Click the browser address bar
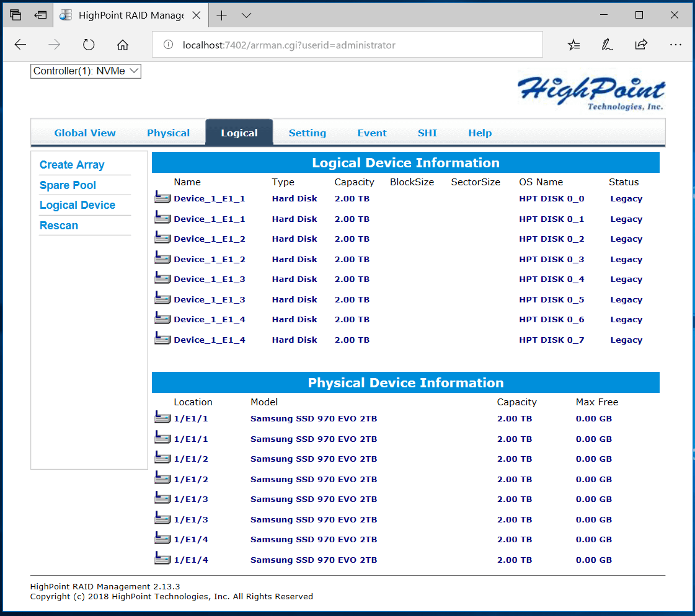 pyautogui.click(x=347, y=45)
